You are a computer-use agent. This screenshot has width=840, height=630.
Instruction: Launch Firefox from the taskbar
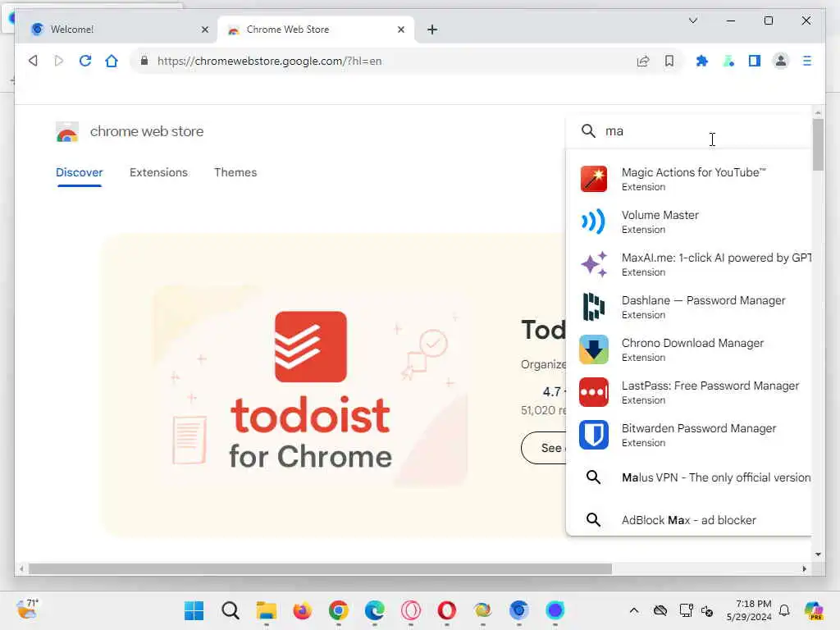click(302, 610)
